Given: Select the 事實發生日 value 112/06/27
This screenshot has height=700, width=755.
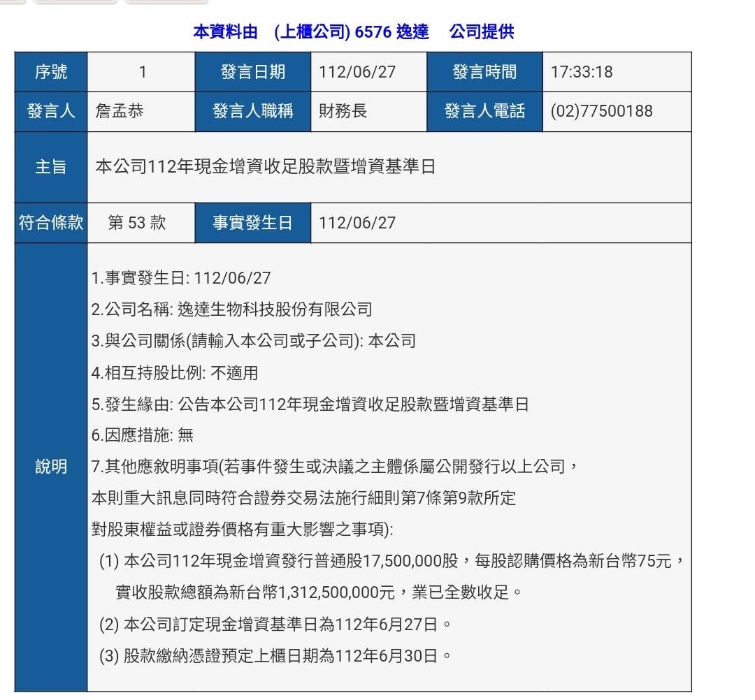Looking at the screenshot, I should (x=357, y=223).
